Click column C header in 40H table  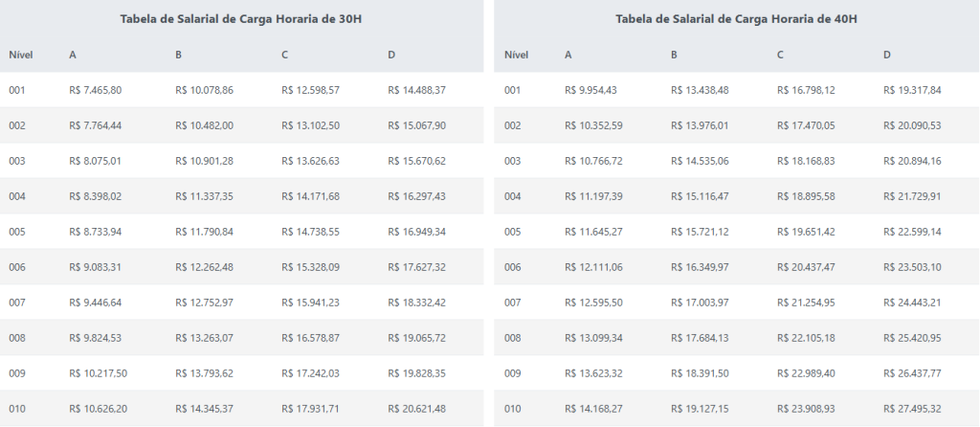(781, 55)
